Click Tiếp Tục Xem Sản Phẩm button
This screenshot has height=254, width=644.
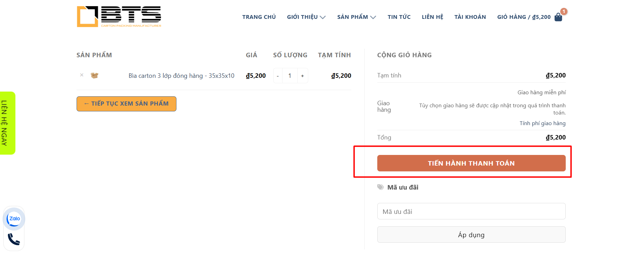tap(126, 104)
